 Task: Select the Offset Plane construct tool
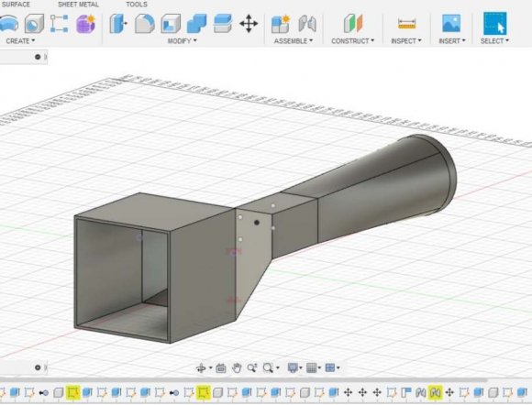pos(353,24)
